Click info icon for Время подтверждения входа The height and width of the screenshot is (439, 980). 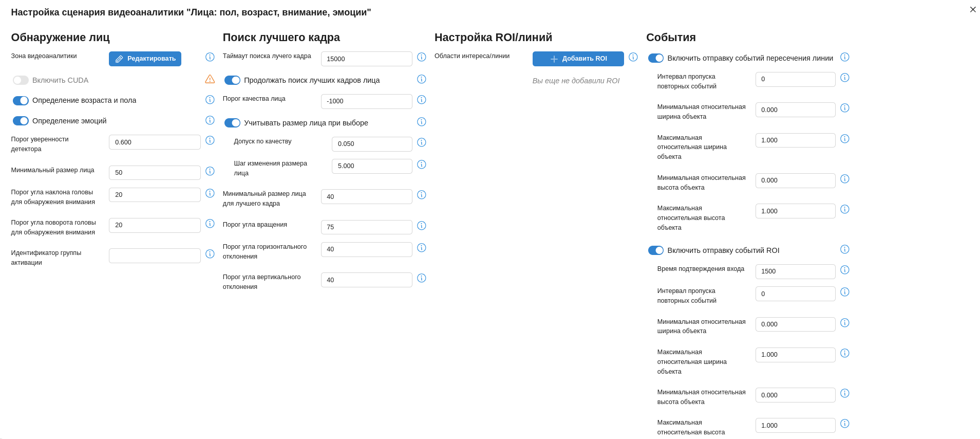pos(844,270)
